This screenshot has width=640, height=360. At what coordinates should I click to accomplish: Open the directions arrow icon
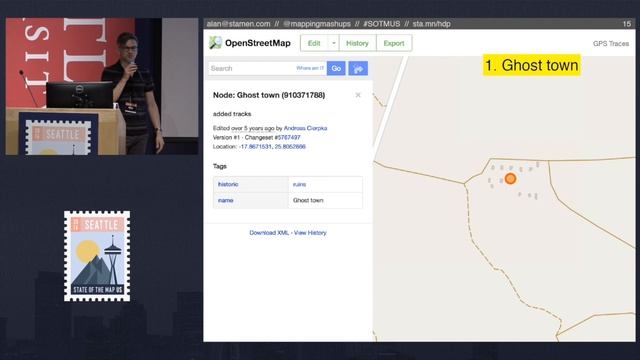click(358, 68)
